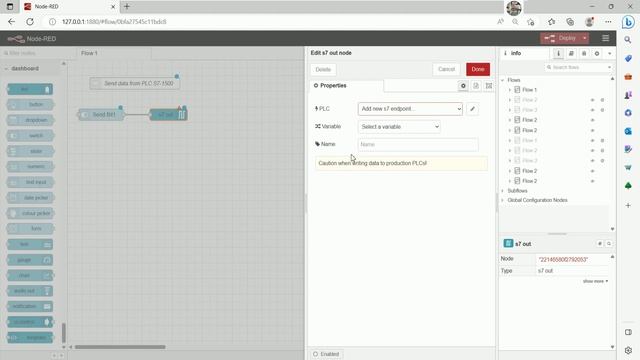Viewport: 640px width, 360px height.
Task: Switch to the information sidebar icon tab
Action: [x=558, y=53]
